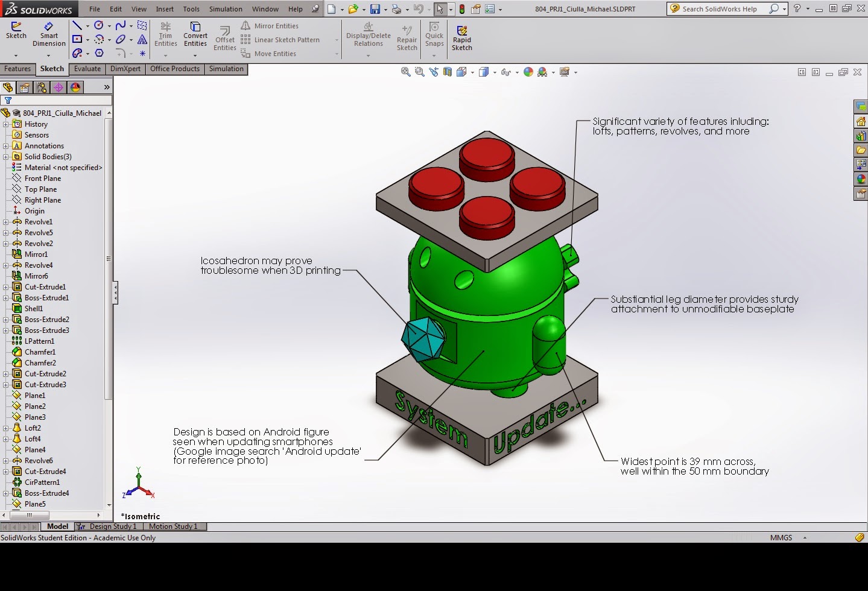The width and height of the screenshot is (868, 591).
Task: Open the ConfigurationManager tab icon
Action: pyautogui.click(x=42, y=87)
